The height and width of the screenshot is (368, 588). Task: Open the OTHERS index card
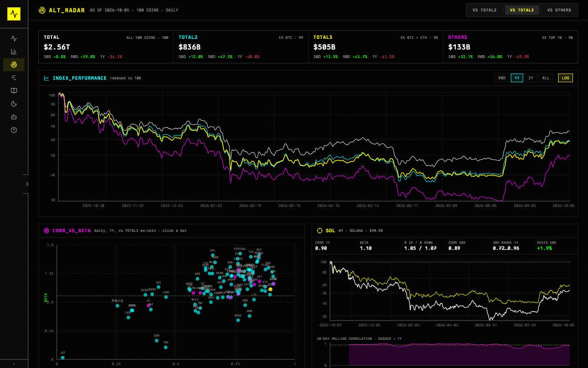(x=510, y=47)
